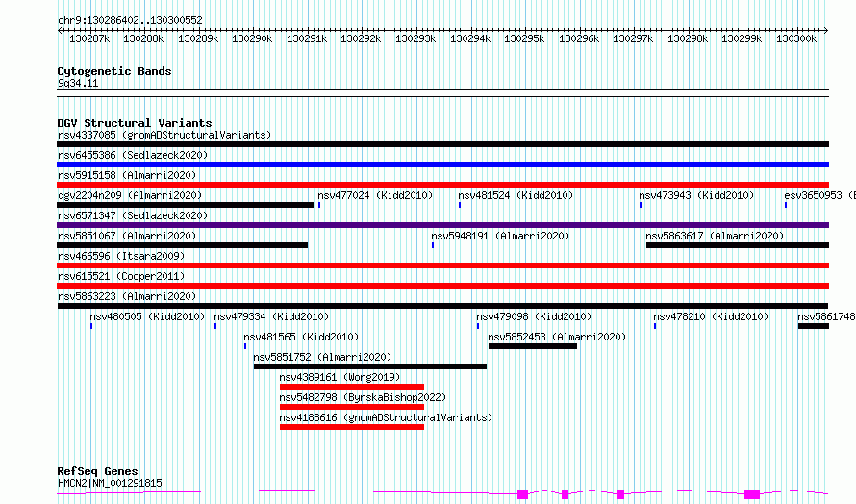Select the black dgv2204n209 variant bar
856x504 pixels.
(x=185, y=205)
